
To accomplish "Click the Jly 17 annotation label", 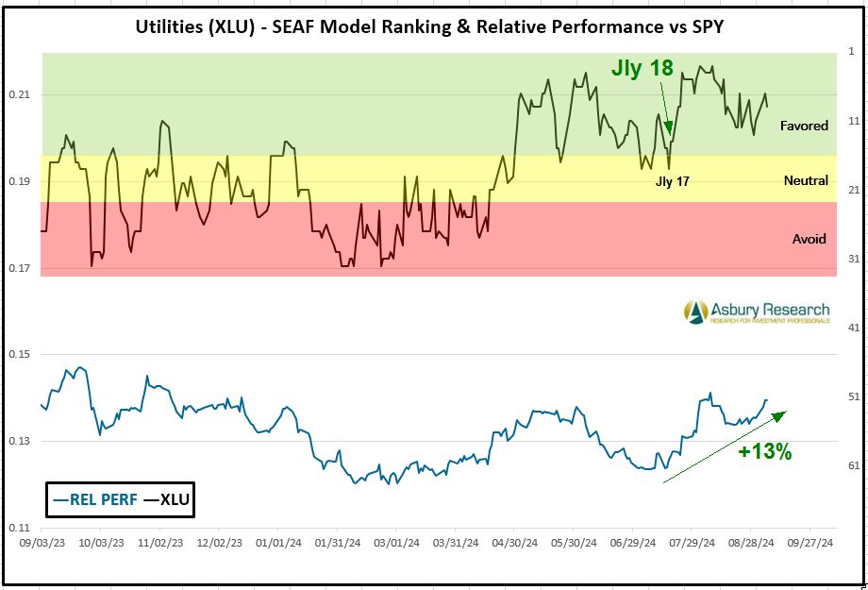I will [x=673, y=181].
